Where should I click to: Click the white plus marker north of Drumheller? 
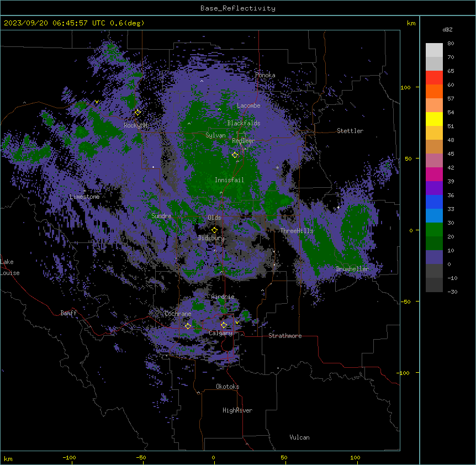(x=338, y=207)
